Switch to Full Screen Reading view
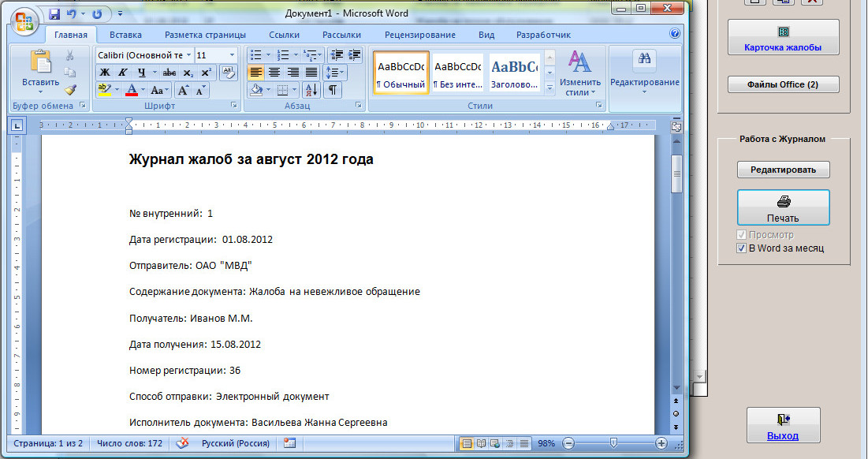Viewport: 868px width, 459px height. [x=481, y=443]
